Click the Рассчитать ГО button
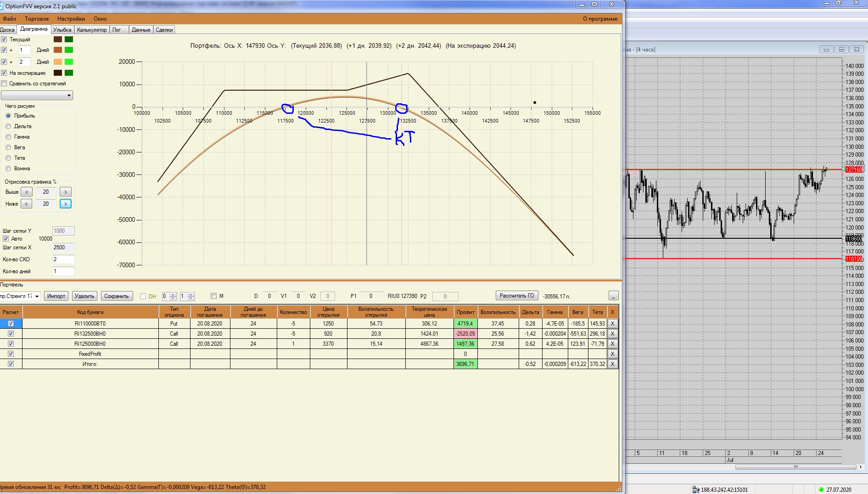 click(517, 296)
